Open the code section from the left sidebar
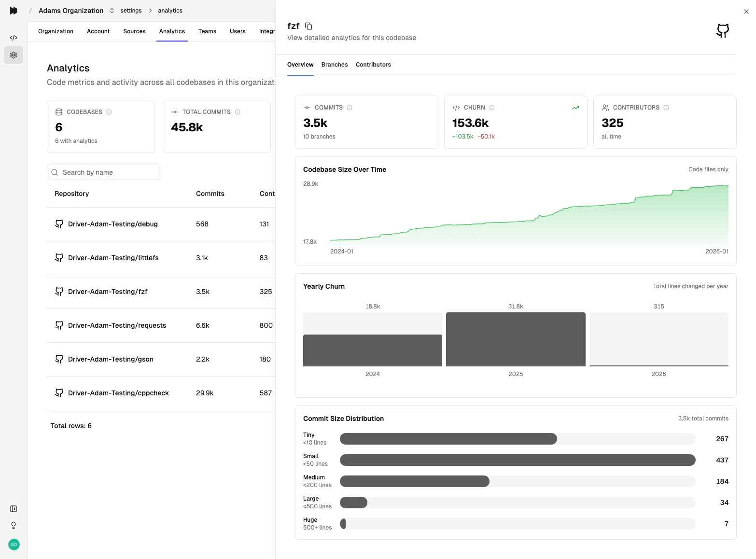The width and height of the screenshot is (756, 559). click(x=13, y=37)
